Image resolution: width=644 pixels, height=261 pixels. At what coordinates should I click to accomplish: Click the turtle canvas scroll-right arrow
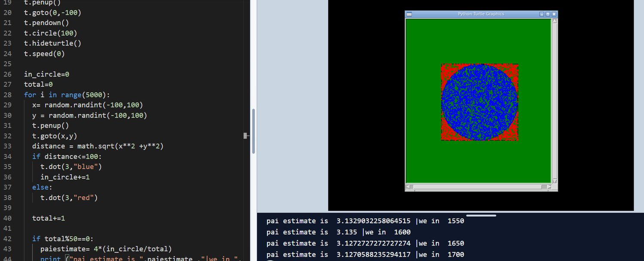(x=549, y=187)
